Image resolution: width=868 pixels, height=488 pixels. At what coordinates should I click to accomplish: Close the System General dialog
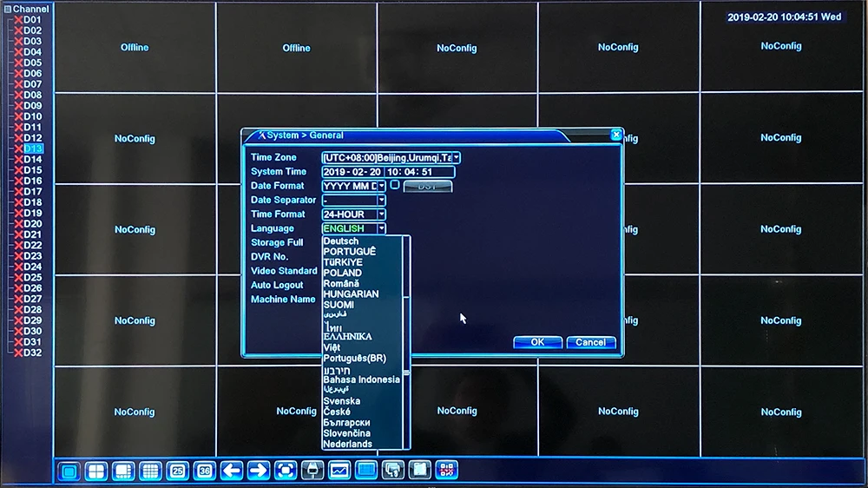click(x=615, y=135)
